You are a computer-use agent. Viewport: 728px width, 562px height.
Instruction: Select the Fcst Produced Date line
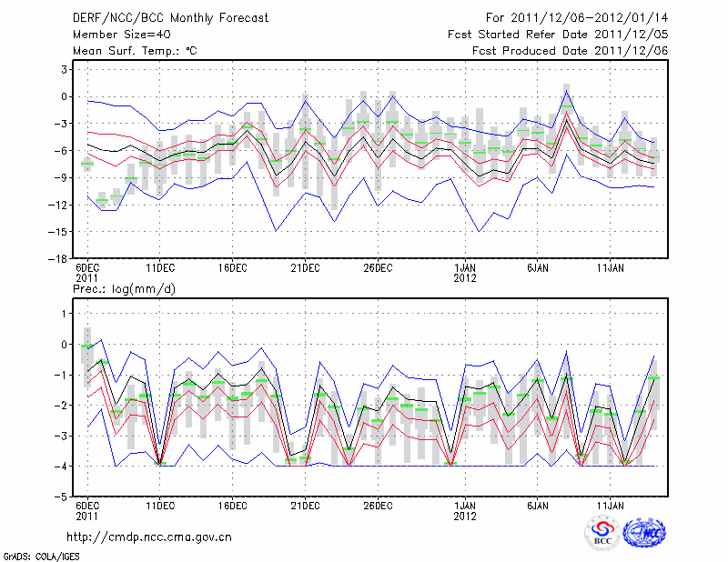(570, 51)
